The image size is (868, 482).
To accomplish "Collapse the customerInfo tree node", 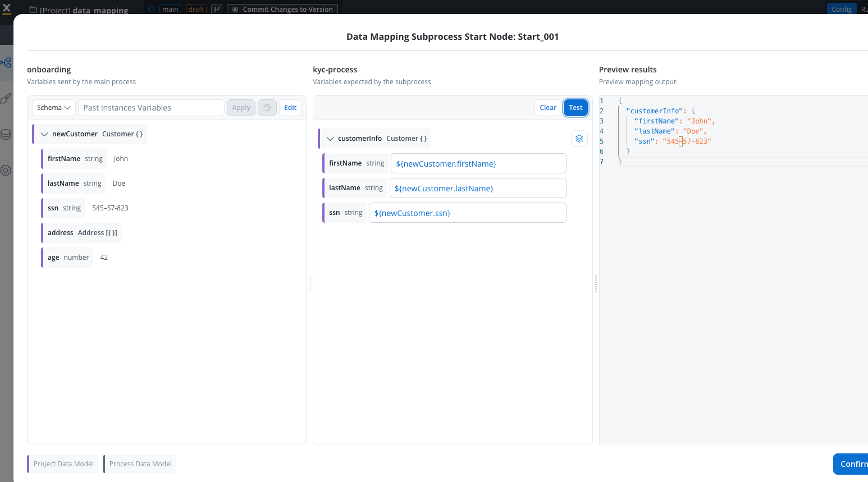I will (x=330, y=139).
